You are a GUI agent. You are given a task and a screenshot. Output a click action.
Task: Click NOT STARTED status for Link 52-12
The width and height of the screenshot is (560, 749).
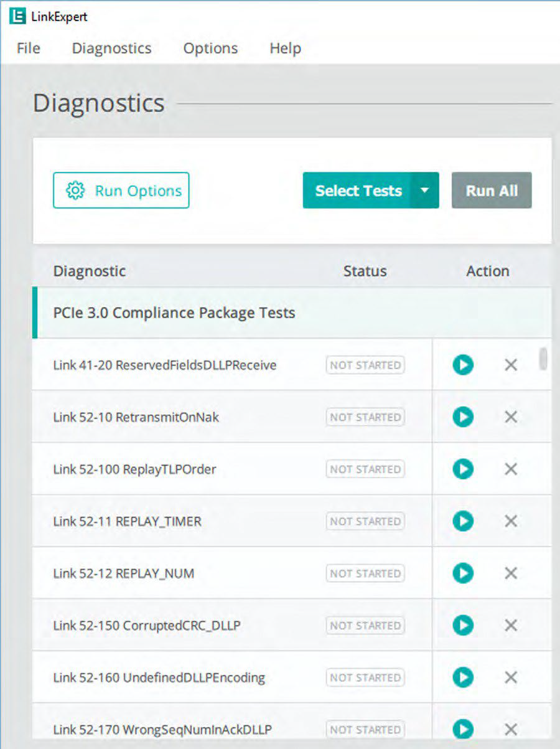click(365, 573)
